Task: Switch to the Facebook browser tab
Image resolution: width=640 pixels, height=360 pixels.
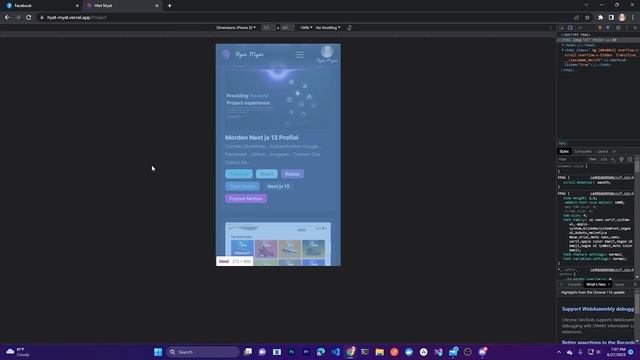Action: coord(41,6)
